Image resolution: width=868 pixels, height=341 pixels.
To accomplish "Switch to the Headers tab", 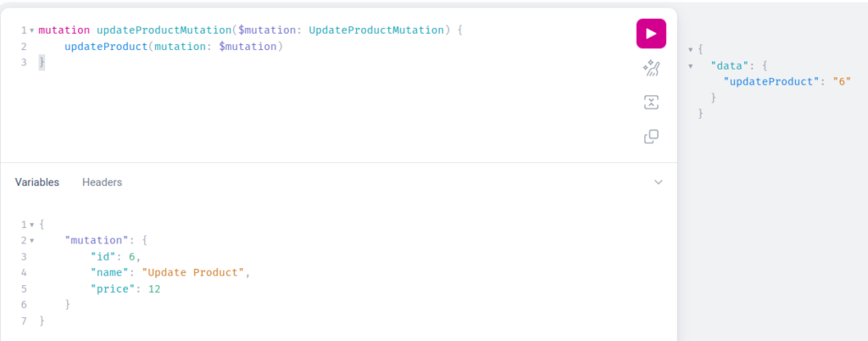I will coord(103,182).
